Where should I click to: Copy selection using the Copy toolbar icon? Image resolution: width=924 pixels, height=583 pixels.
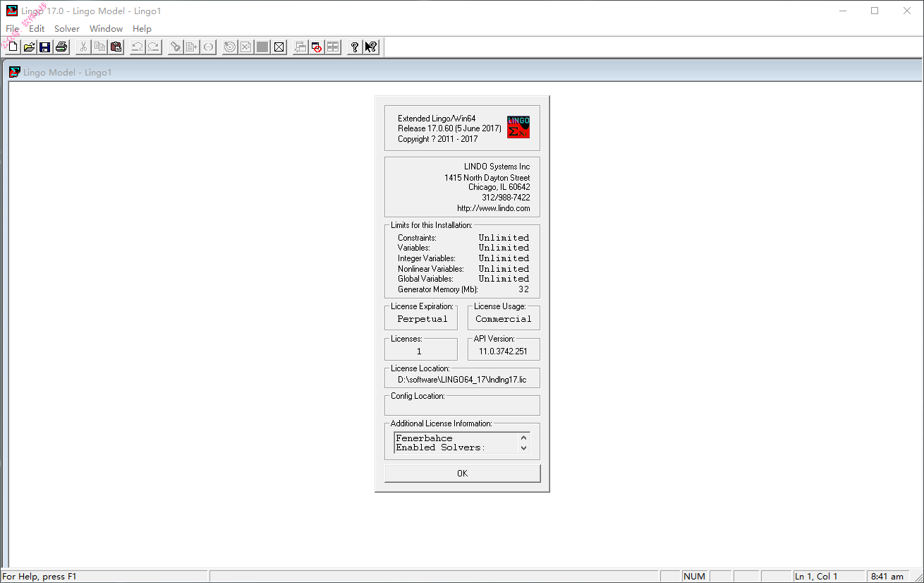pos(99,47)
